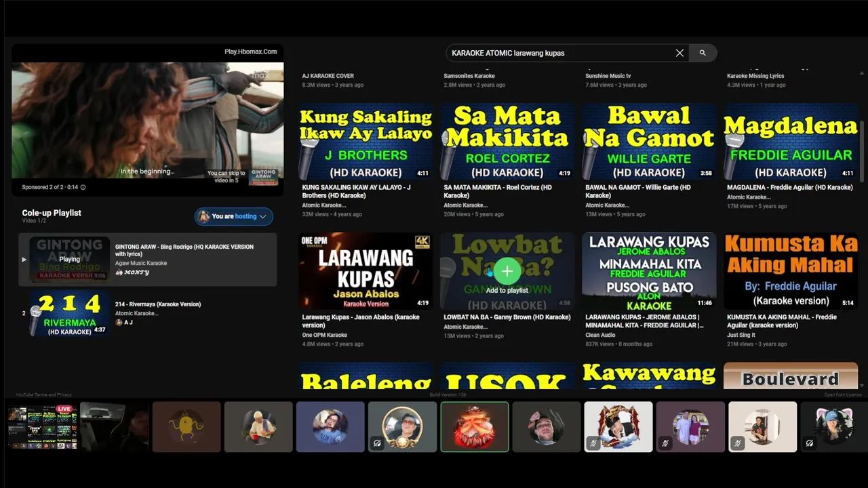Run the search with the magnifier icon
This screenshot has height=488, width=868.
(x=703, y=53)
